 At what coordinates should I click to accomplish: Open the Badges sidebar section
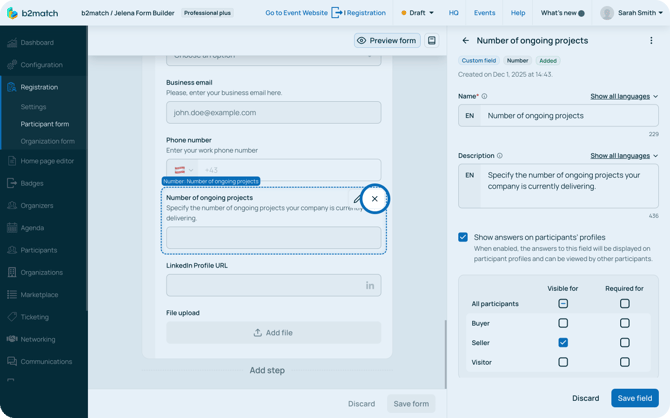tap(32, 183)
